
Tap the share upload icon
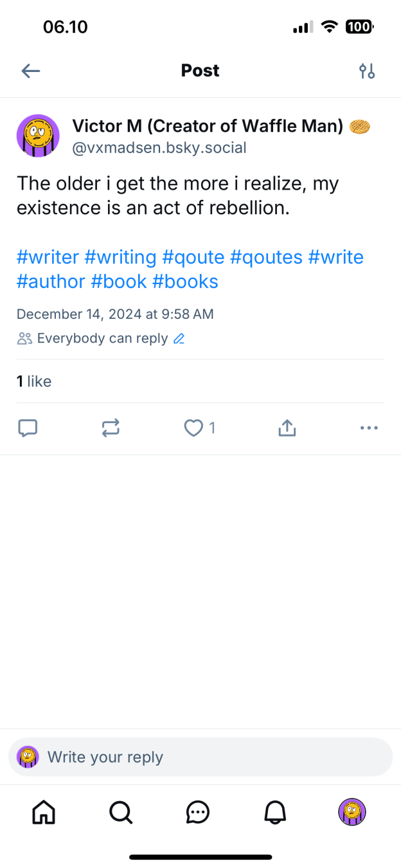(287, 428)
